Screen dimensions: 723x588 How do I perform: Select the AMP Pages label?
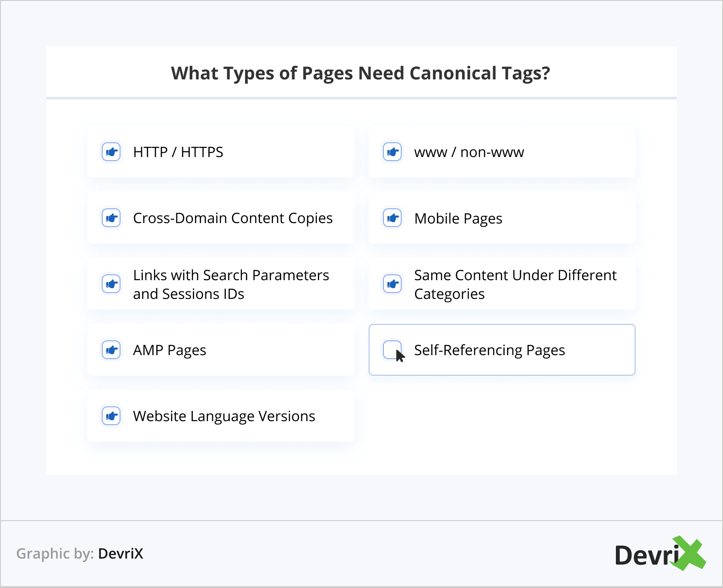click(x=170, y=350)
